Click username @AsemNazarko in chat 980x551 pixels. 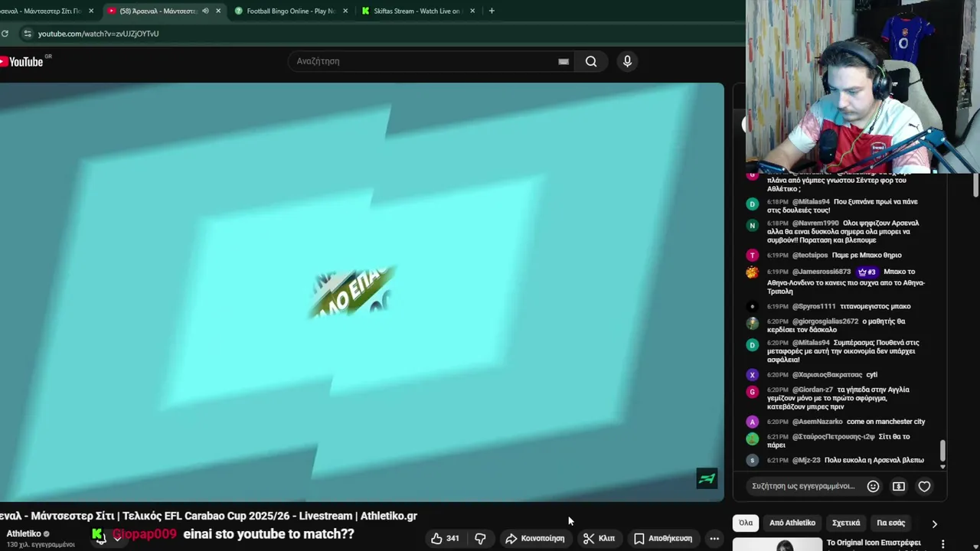(x=818, y=422)
